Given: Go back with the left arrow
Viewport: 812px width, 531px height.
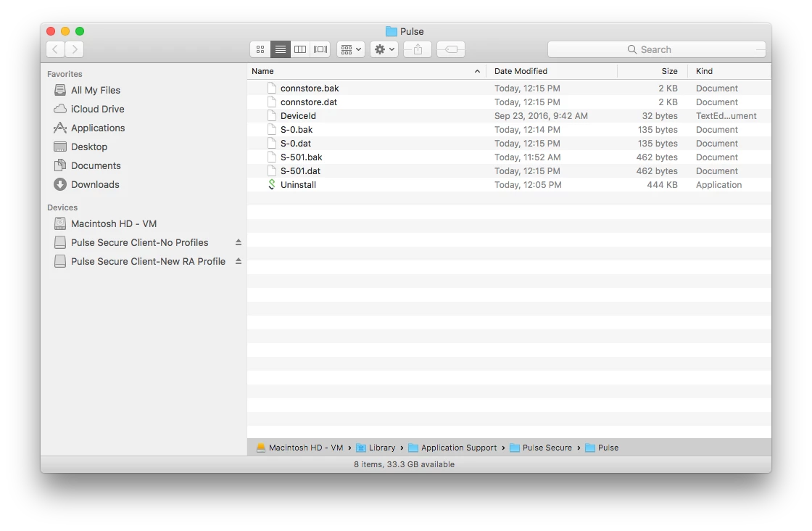Looking at the screenshot, I should 55,49.
